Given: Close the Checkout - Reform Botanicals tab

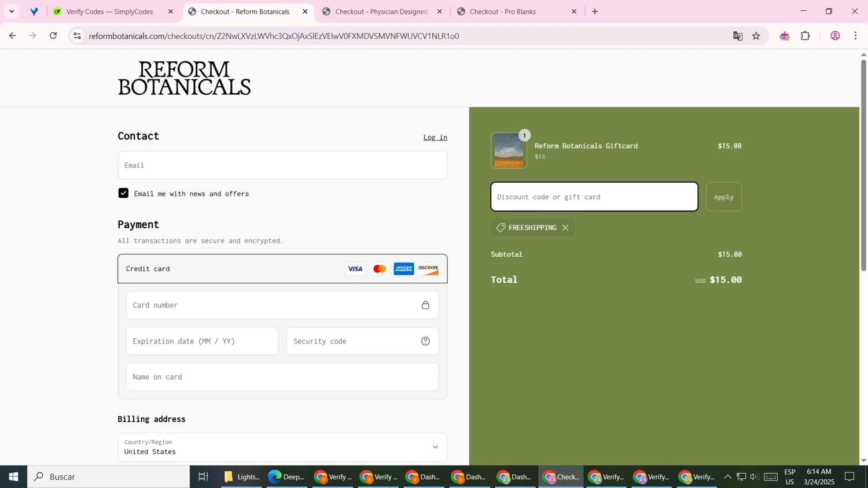Looking at the screenshot, I should click(x=306, y=12).
